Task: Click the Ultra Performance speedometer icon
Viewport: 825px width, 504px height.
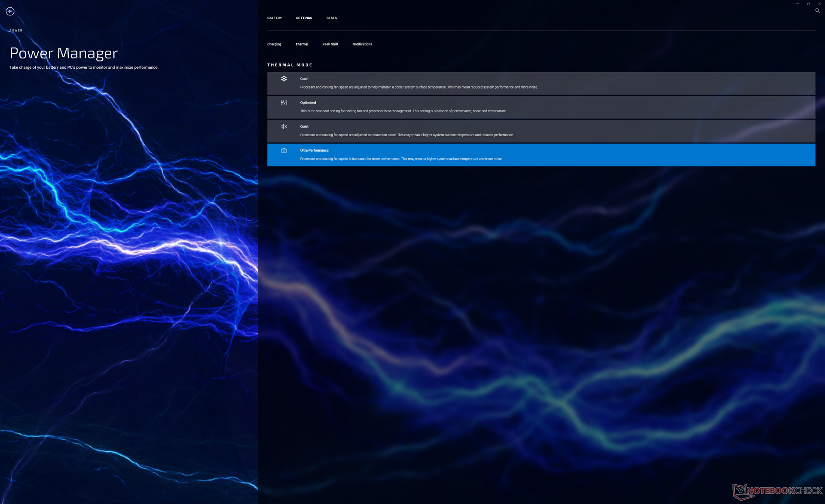Action: click(284, 150)
